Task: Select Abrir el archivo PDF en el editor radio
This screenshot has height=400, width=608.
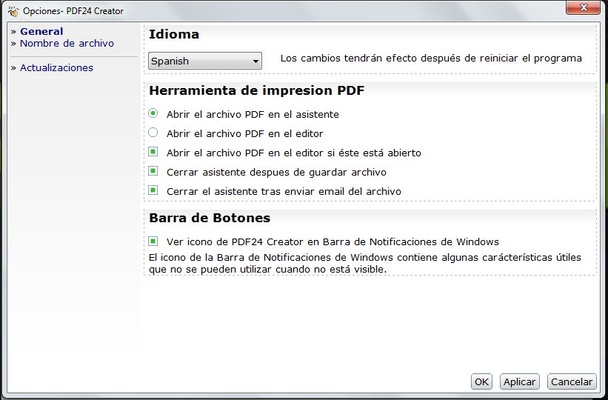Action: [153, 133]
